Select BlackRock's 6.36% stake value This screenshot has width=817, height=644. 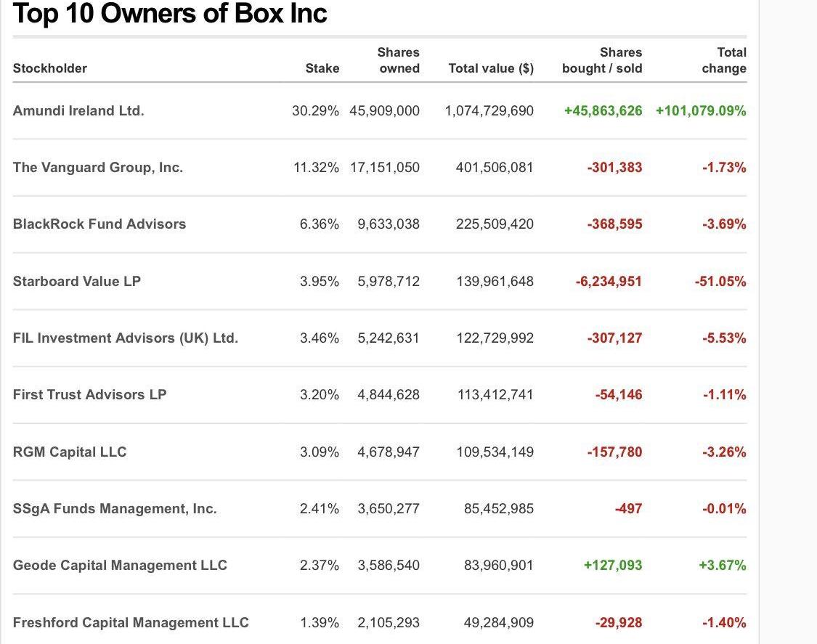pyautogui.click(x=320, y=224)
